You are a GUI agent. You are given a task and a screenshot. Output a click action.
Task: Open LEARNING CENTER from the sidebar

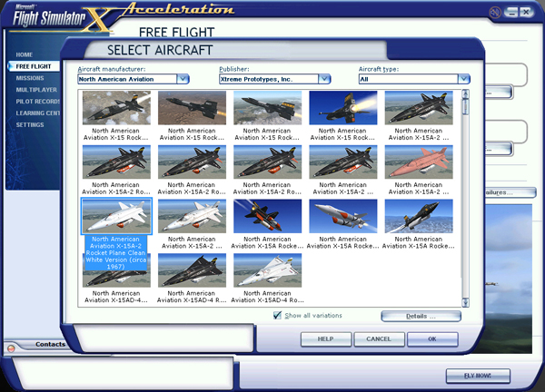[x=37, y=113]
